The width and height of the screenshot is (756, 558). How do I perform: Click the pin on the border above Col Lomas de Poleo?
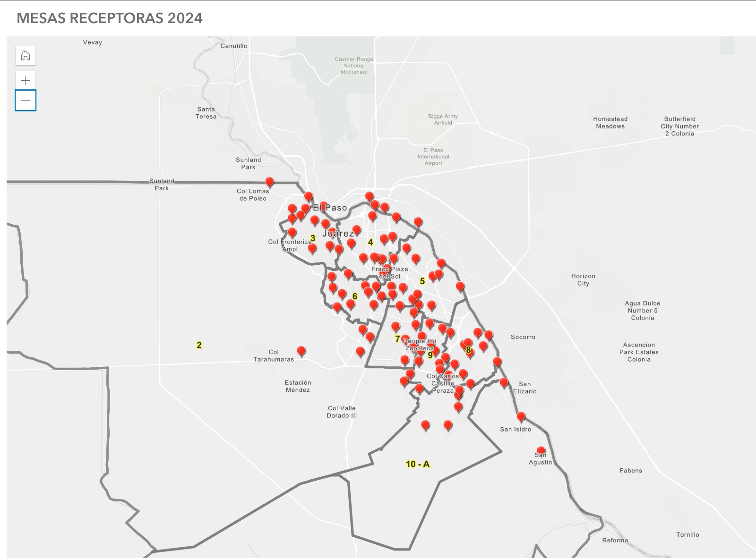[269, 182]
